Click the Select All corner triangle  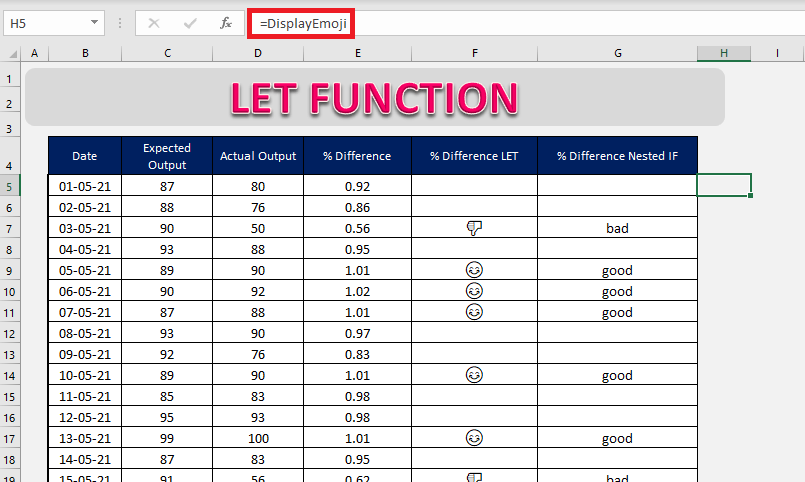point(13,53)
